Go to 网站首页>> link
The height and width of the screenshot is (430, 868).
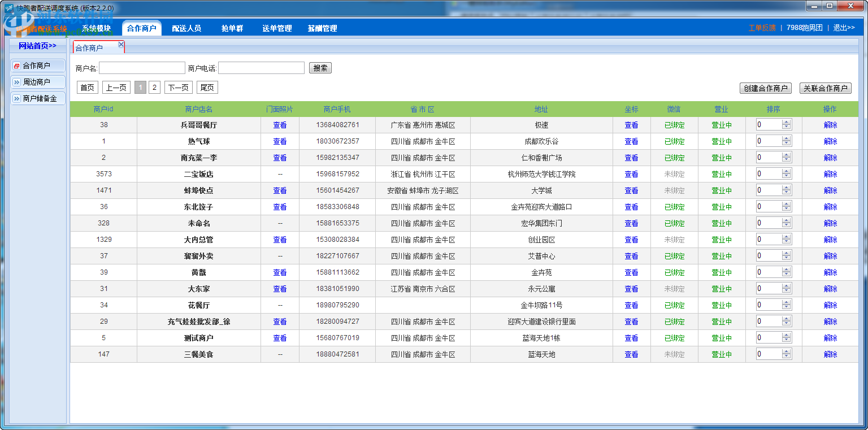tap(37, 46)
